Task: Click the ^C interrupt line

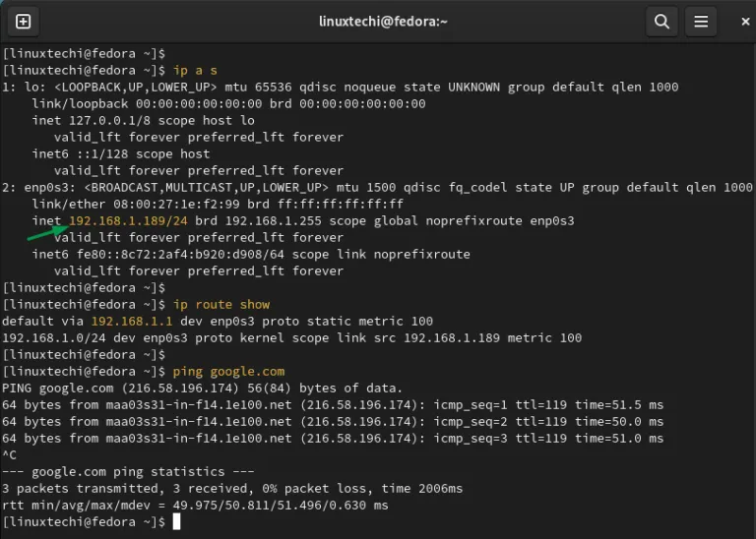Action: (9, 455)
